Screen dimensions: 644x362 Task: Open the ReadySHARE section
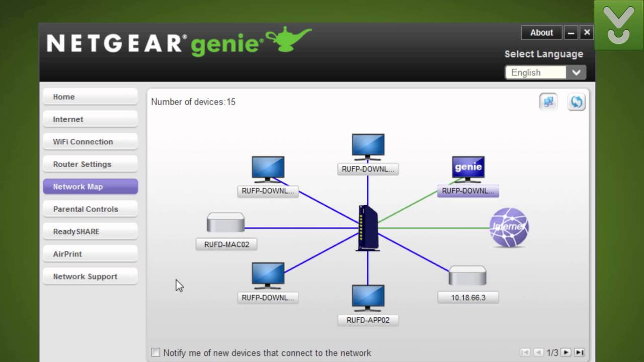pyautogui.click(x=90, y=232)
